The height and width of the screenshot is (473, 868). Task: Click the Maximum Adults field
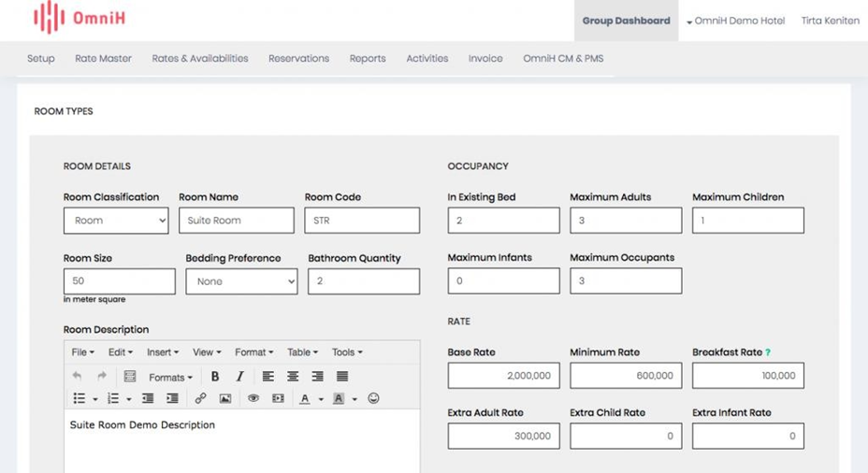(x=626, y=221)
